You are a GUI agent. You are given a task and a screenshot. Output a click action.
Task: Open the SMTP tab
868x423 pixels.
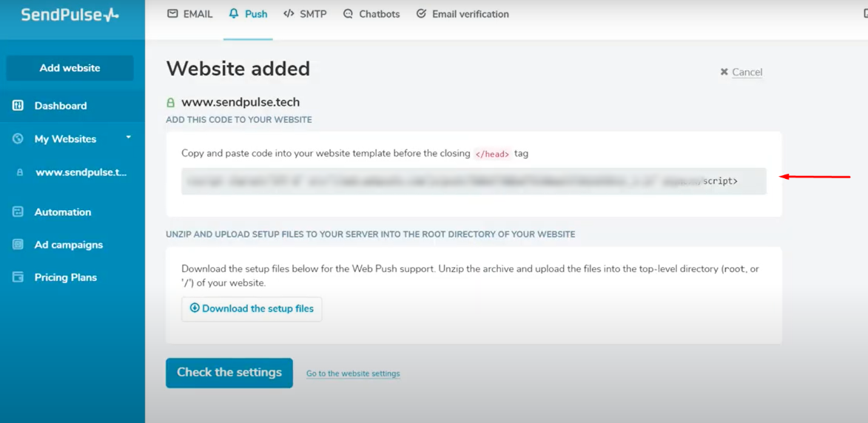[305, 14]
